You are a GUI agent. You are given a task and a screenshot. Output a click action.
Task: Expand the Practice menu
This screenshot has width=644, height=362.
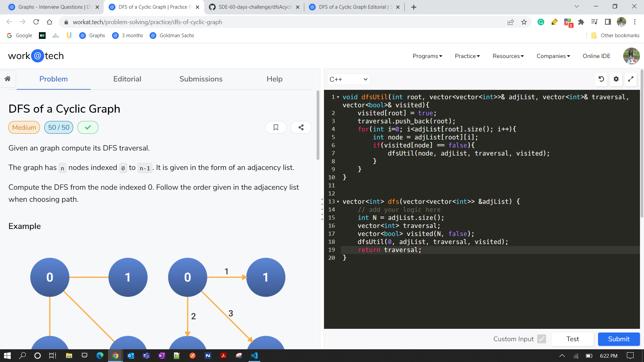tap(467, 56)
